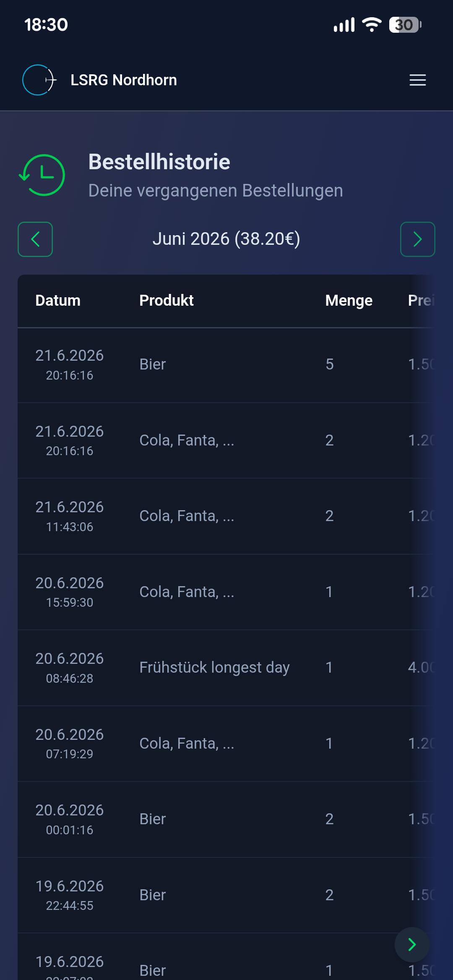Viewport: 453px width, 980px height.
Task: Select the Preis column header
Action: [422, 301]
